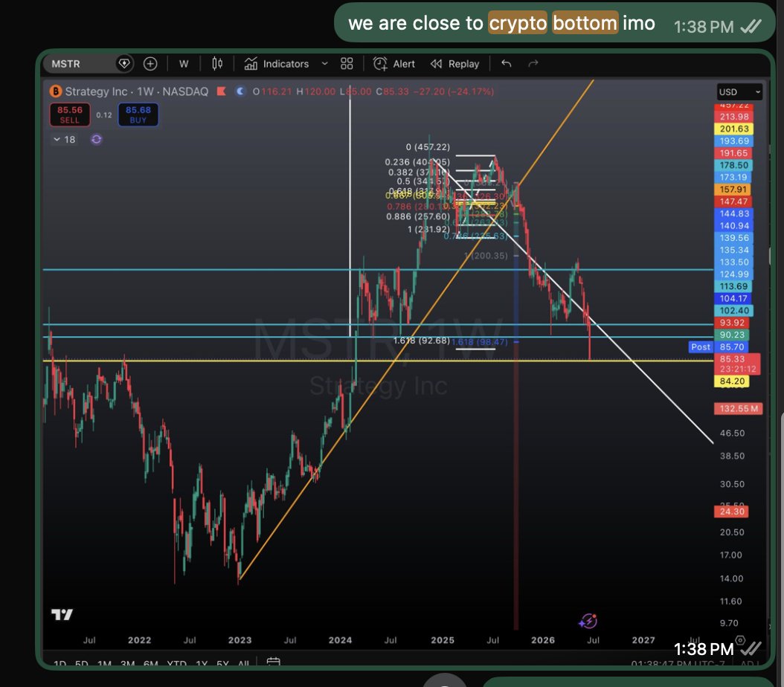
Task: Add a symbol with the plus-circle icon
Action: point(150,63)
